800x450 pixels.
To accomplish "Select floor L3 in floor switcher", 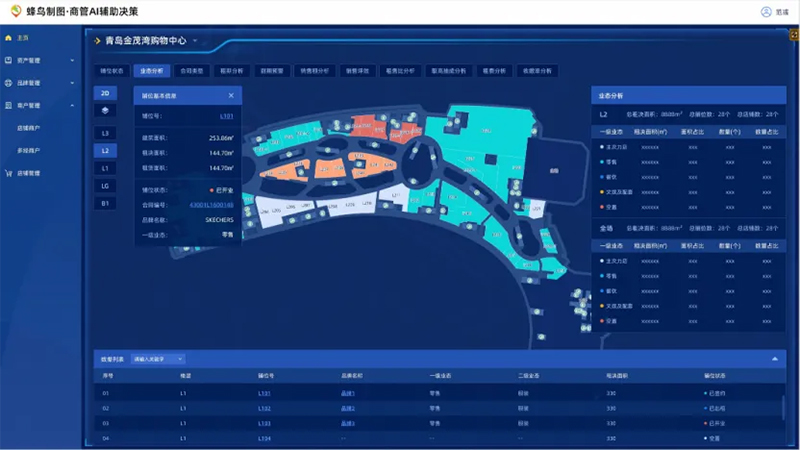I will 105,133.
